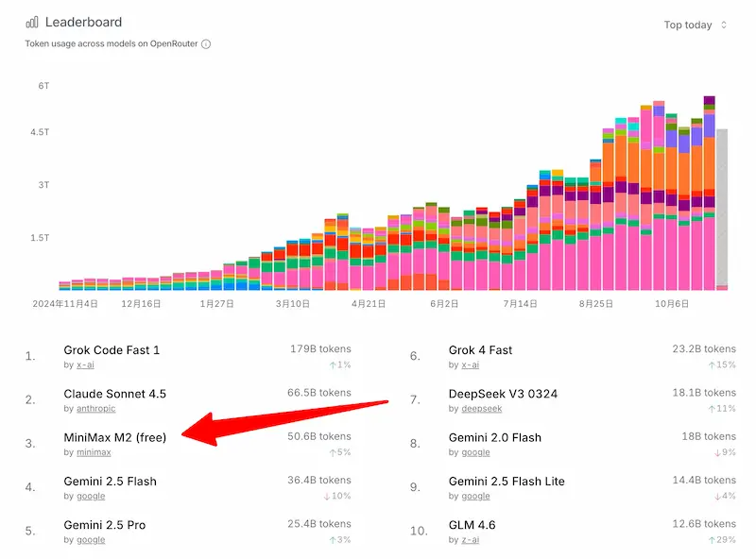Open Grok Code Fast 1 model page
This screenshot has width=756, height=559.
click(112, 350)
